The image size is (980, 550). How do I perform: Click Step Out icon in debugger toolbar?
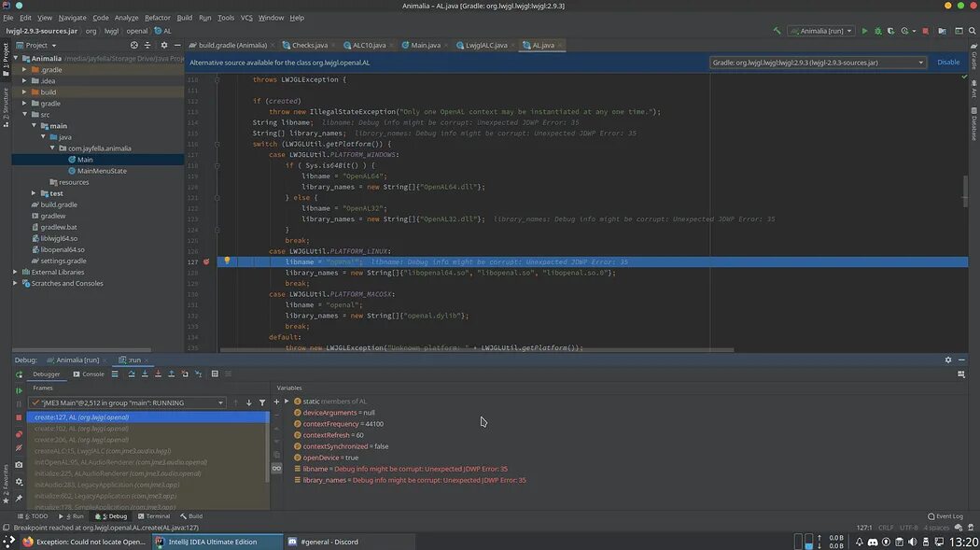[171, 374]
